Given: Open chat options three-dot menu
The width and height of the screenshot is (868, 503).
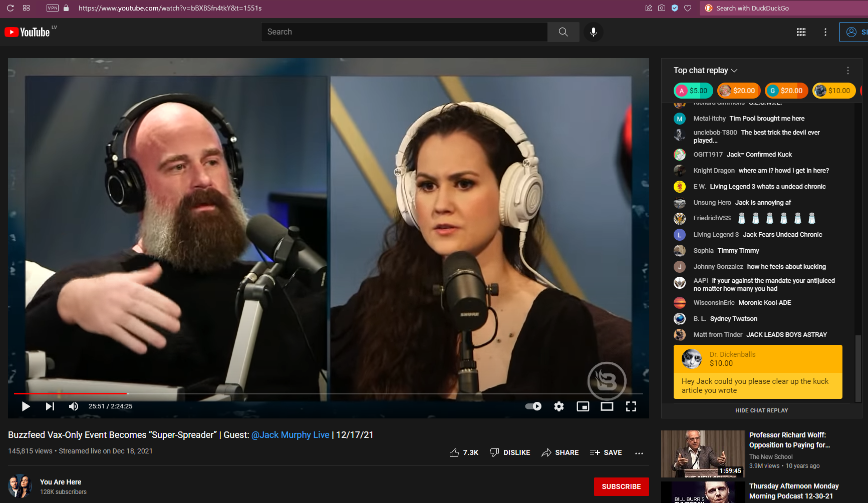Looking at the screenshot, I should [x=848, y=71].
